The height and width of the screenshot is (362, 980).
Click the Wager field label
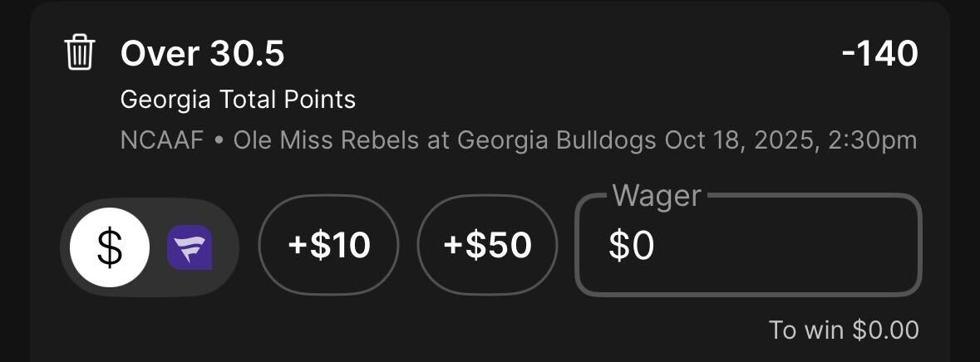656,196
